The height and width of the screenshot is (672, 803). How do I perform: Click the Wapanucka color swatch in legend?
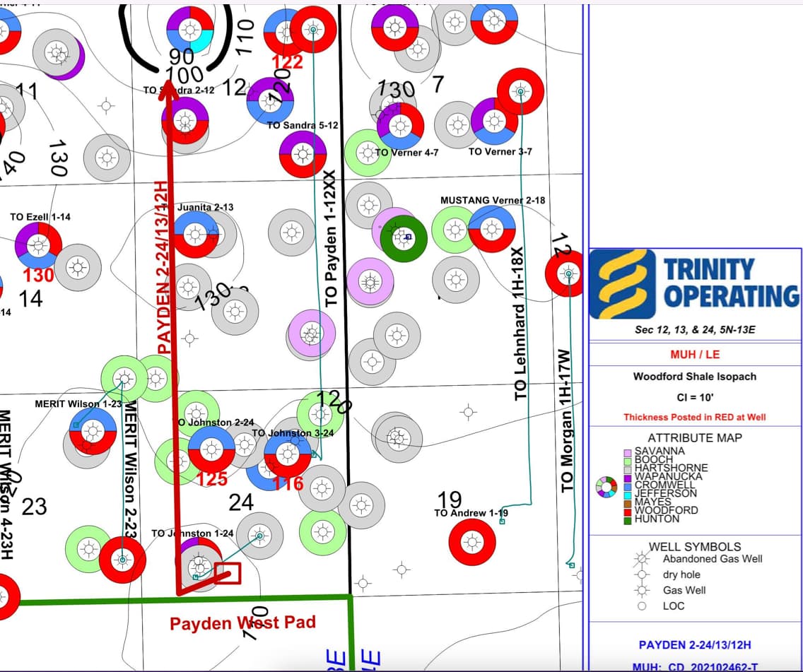click(628, 477)
